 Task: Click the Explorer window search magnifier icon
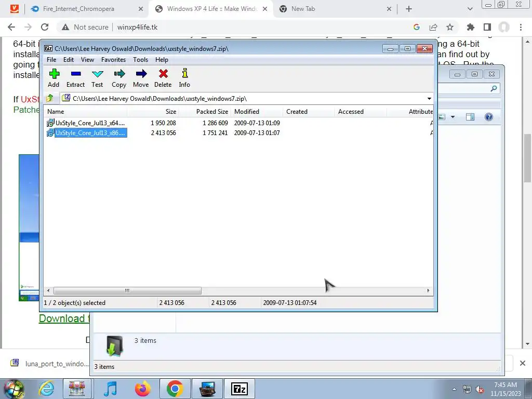[x=494, y=88]
